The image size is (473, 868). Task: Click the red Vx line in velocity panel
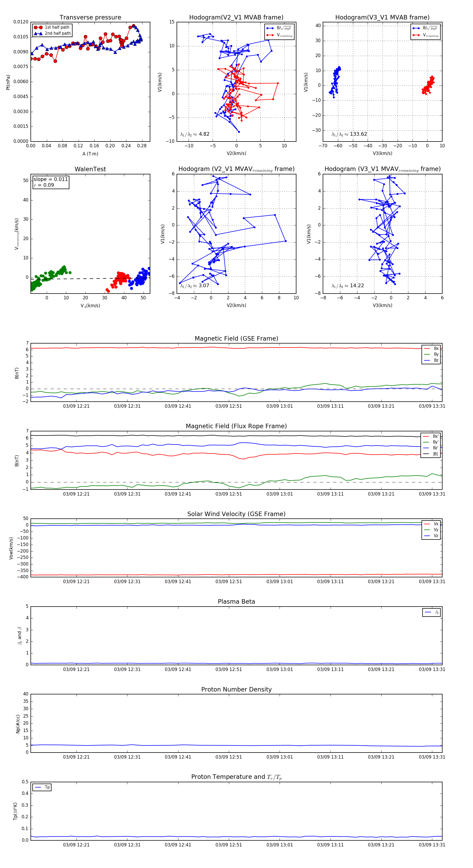pyautogui.click(x=236, y=574)
